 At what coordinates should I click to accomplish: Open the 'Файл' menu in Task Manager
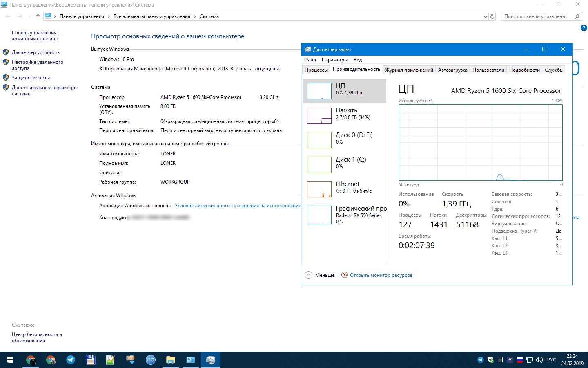tap(310, 60)
